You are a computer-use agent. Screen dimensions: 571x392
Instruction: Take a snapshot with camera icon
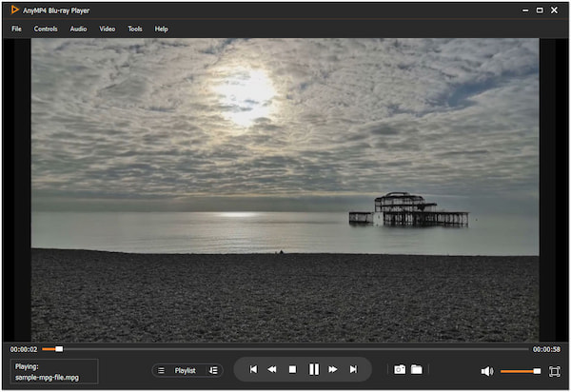coord(400,369)
